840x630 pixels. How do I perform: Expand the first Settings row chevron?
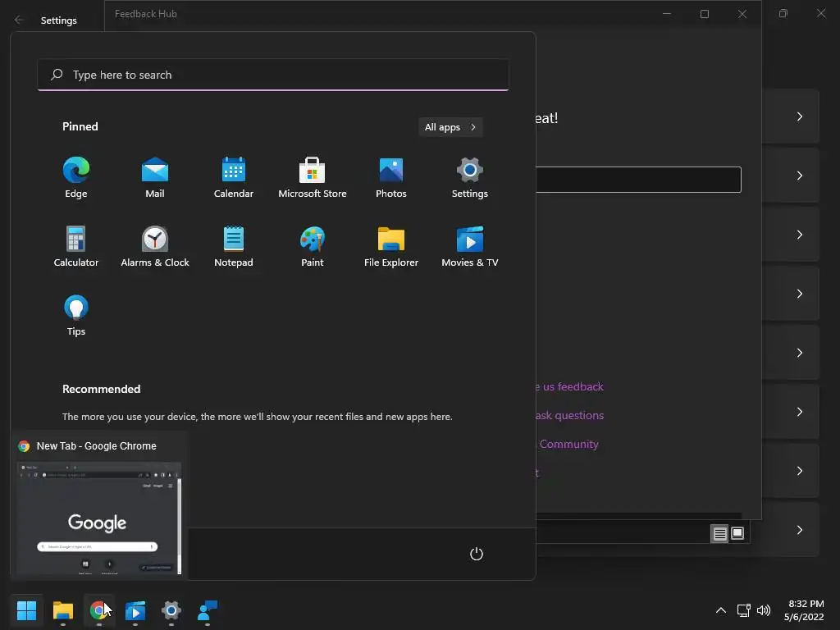(x=799, y=116)
